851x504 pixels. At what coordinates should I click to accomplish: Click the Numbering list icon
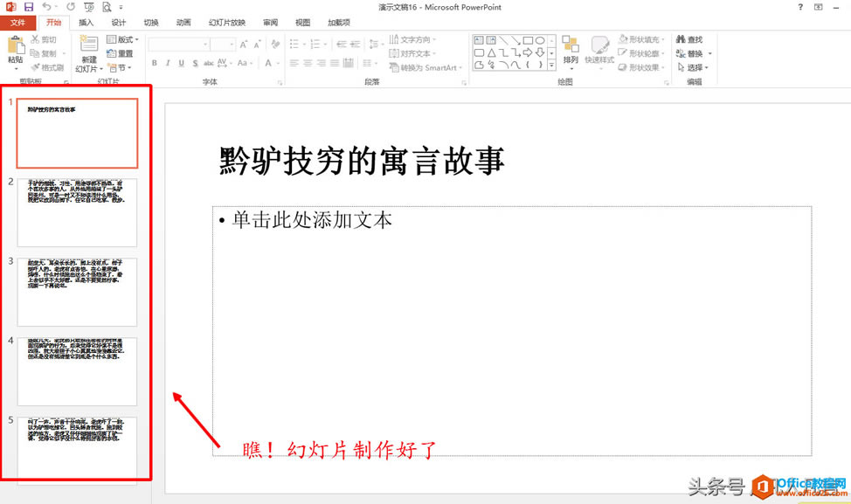pos(315,45)
